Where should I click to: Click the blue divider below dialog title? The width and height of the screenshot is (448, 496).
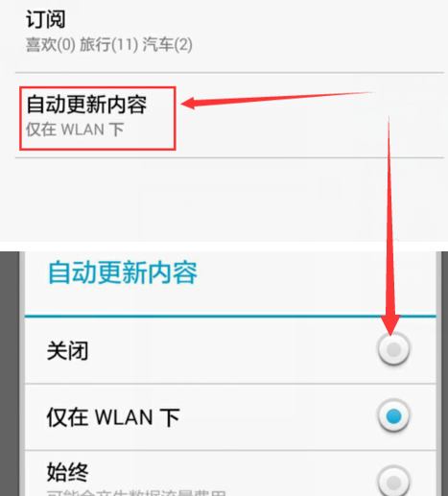[230, 317]
